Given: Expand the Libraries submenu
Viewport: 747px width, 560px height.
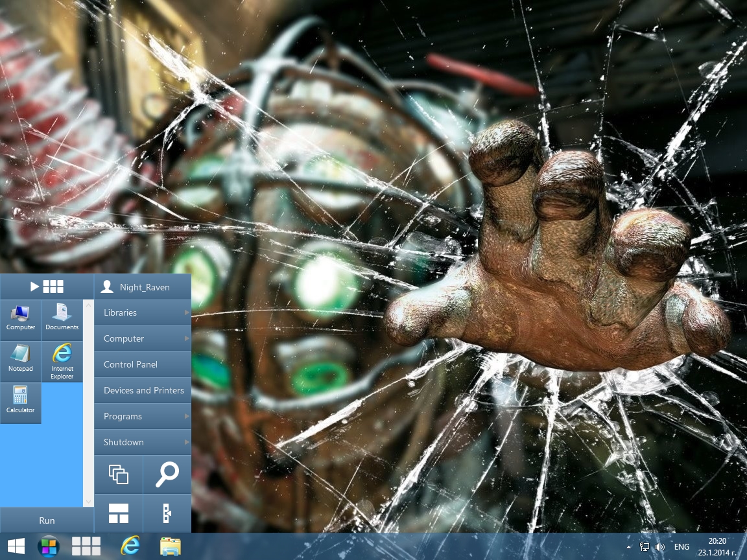Looking at the screenshot, I should pyautogui.click(x=143, y=312).
